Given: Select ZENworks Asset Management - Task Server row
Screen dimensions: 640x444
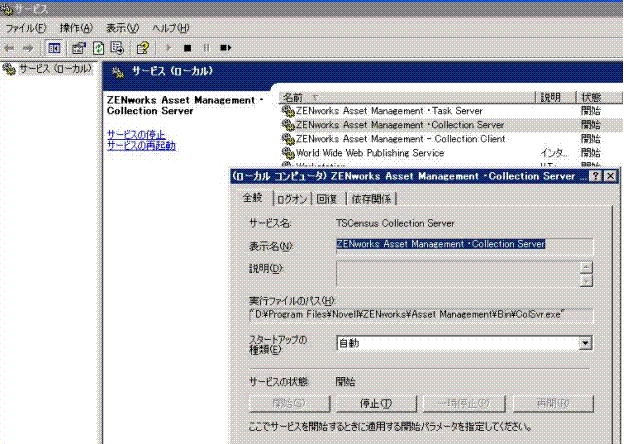Looking at the screenshot, I should click(451, 111).
